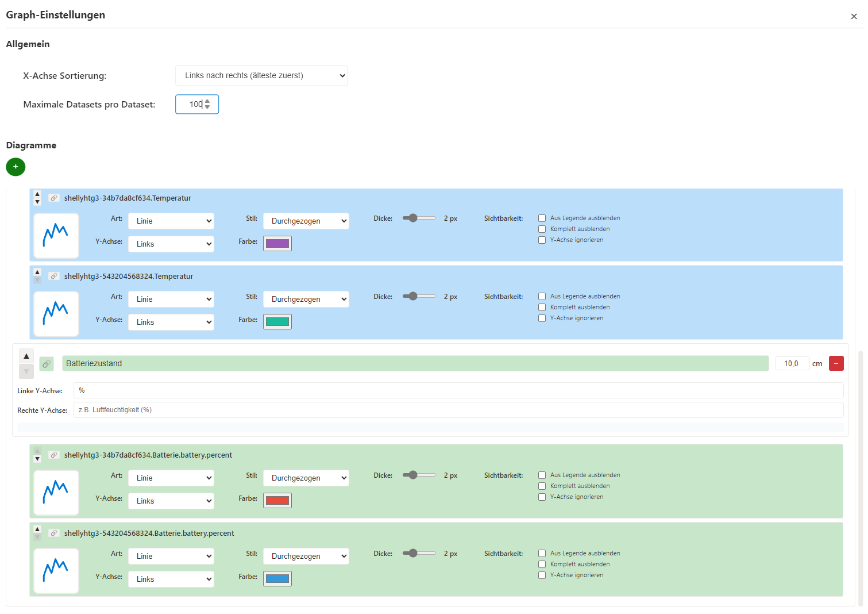
Task: Open Art dropdown for shellyhtg3-34b7da8cf634.Temperatur
Action: click(x=171, y=221)
